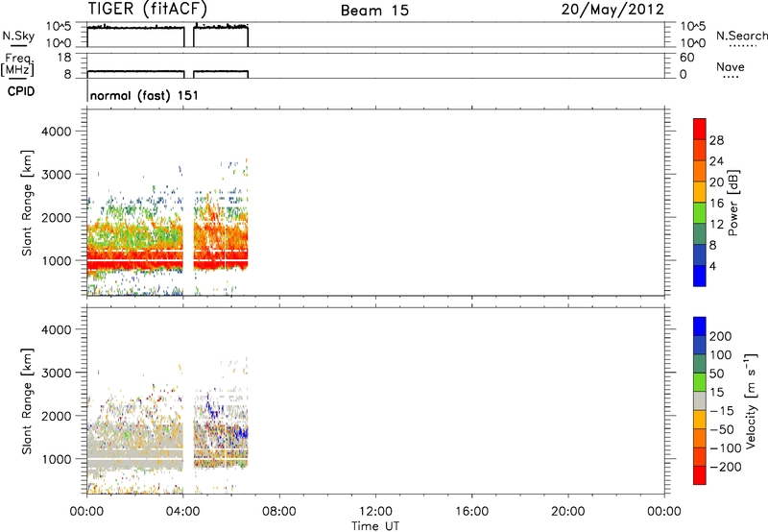Click the Velocity [m s-1] colorbar label
Viewport: 768px width, 532px height.
(751, 400)
